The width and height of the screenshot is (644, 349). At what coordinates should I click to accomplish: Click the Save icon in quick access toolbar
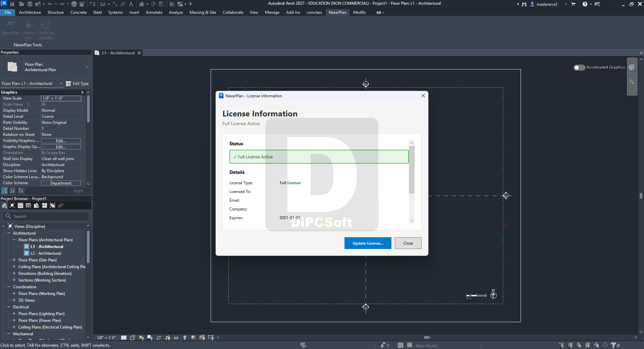[x=30, y=4]
